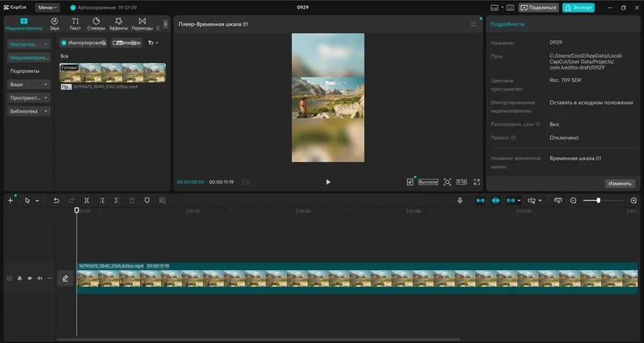The image size is (644, 343).
Task: Open the keyboard shortcuts icon
Action: point(510,7)
